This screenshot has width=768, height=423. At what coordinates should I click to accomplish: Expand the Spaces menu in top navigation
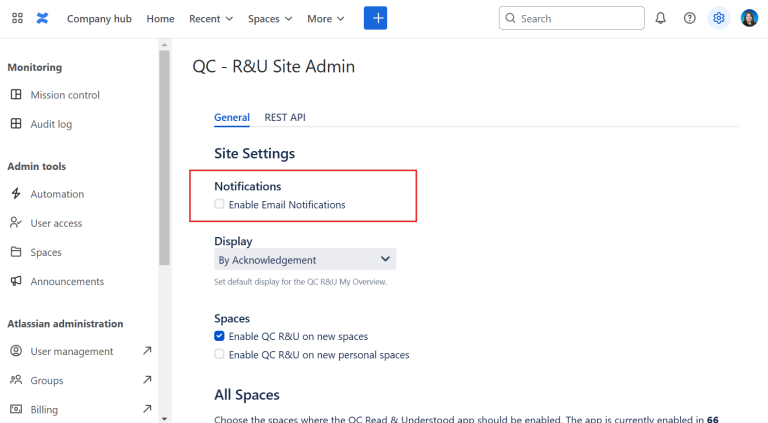tap(270, 18)
